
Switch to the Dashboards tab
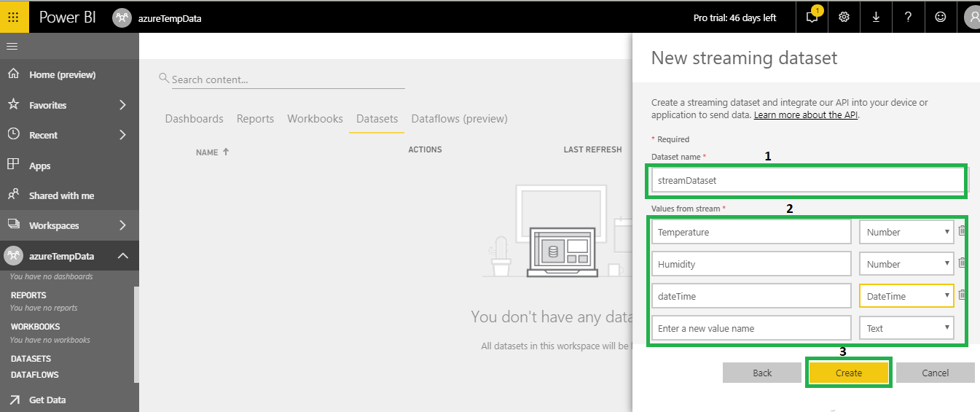click(194, 118)
